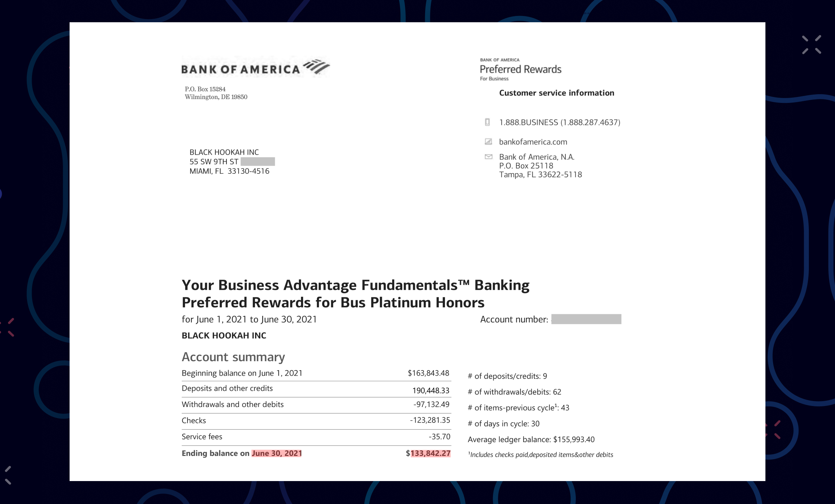Click the Average ledger balance value
835x504 pixels.
[x=574, y=439]
